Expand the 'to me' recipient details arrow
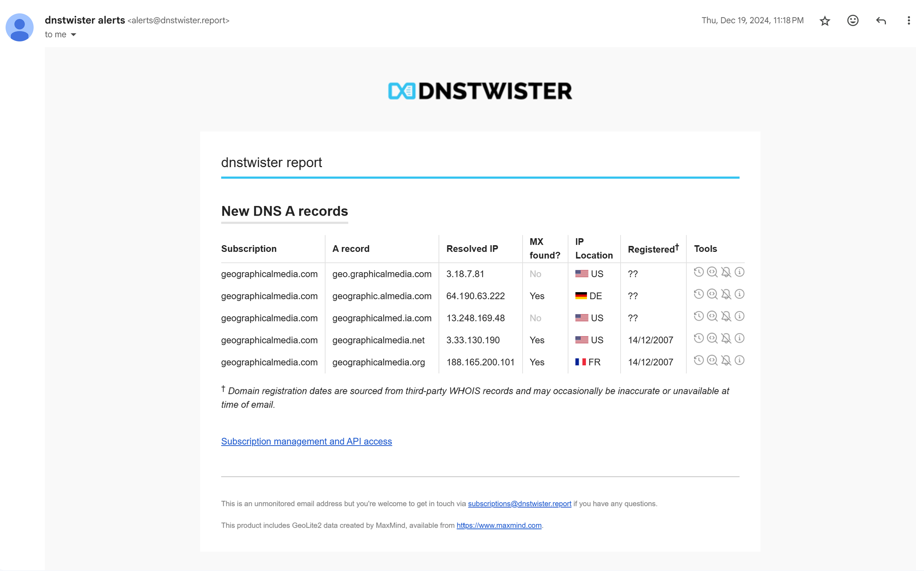 tap(74, 35)
